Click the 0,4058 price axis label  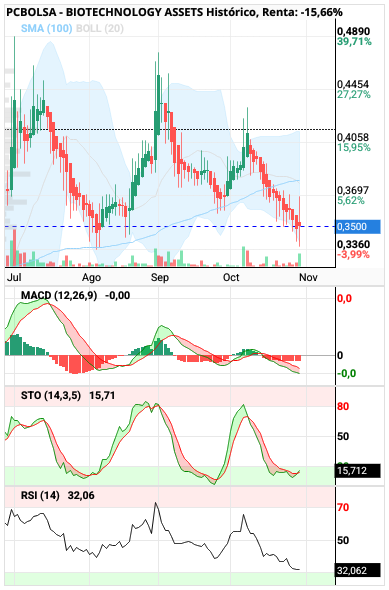353,137
